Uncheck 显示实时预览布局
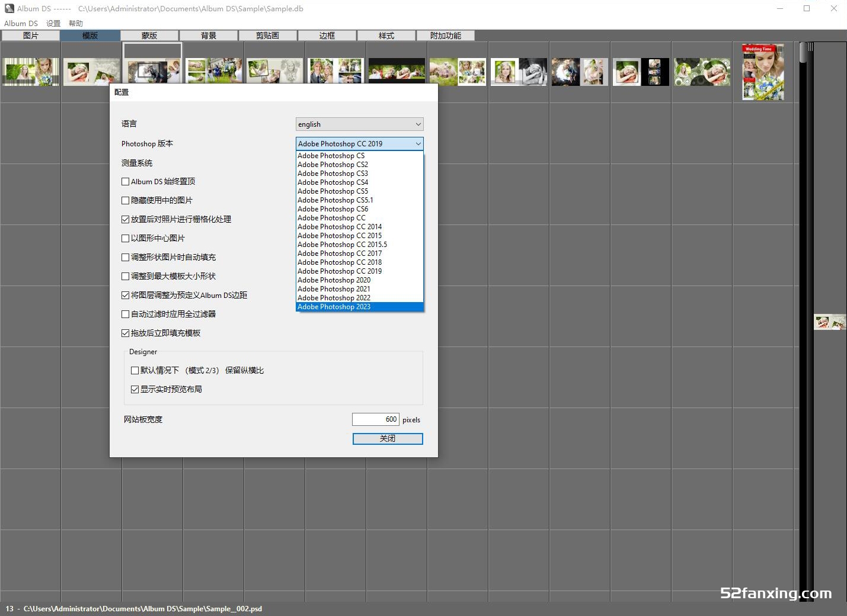The height and width of the screenshot is (616, 847). click(135, 390)
